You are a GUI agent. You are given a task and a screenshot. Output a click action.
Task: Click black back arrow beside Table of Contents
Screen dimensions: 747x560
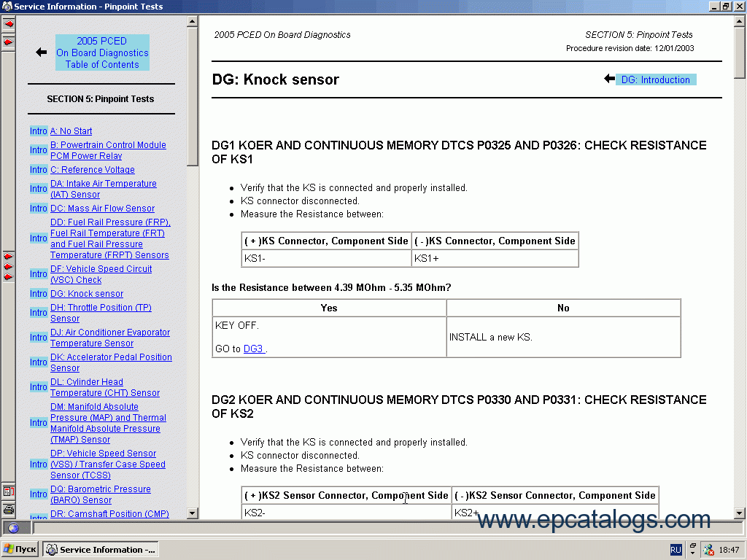tap(42, 52)
